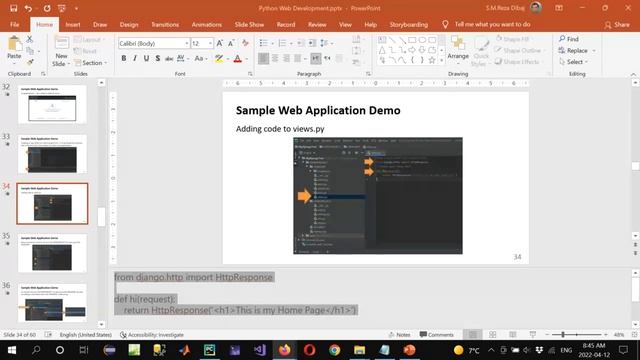Open File Explorer from taskbar
Image resolution: width=640 pixels, height=360 pixels.
[360, 350]
